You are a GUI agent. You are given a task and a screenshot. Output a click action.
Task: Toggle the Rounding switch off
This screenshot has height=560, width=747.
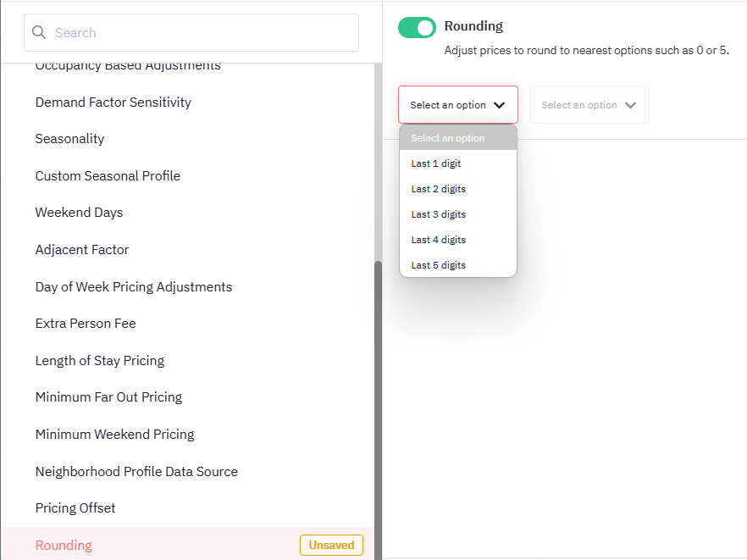[417, 28]
